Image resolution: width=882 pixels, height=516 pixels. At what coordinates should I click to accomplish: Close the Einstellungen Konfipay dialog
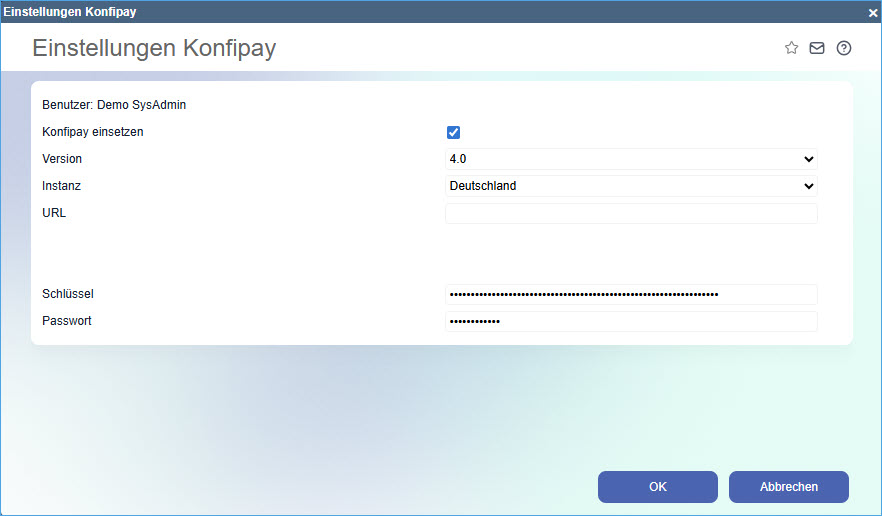tap(873, 12)
